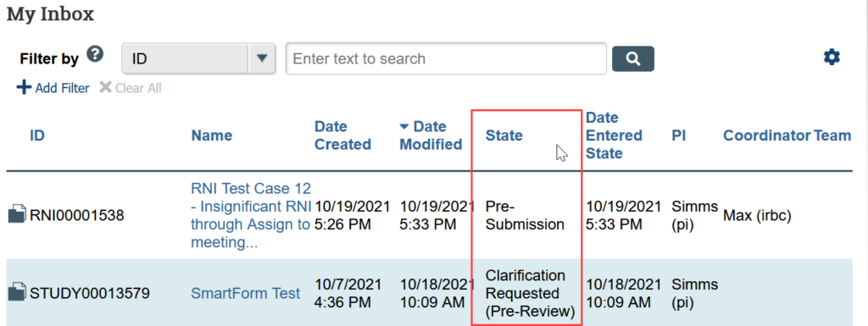Click the magnifier search button

point(632,58)
